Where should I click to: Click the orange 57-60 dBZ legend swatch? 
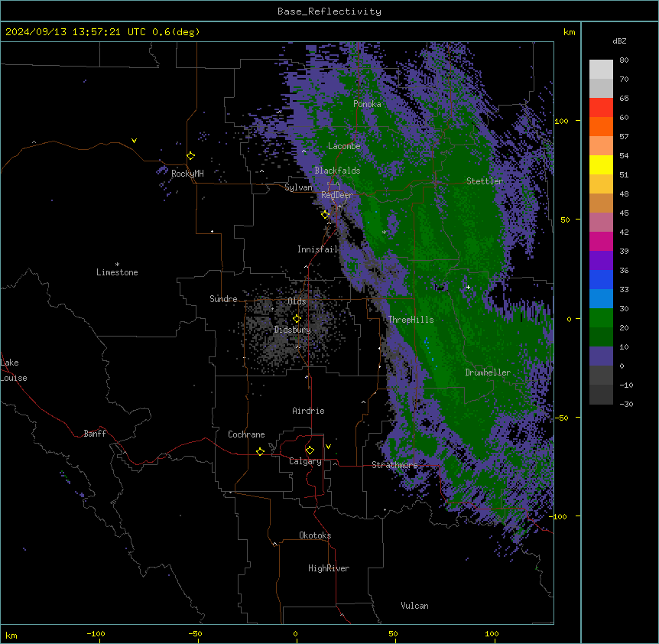601,126
